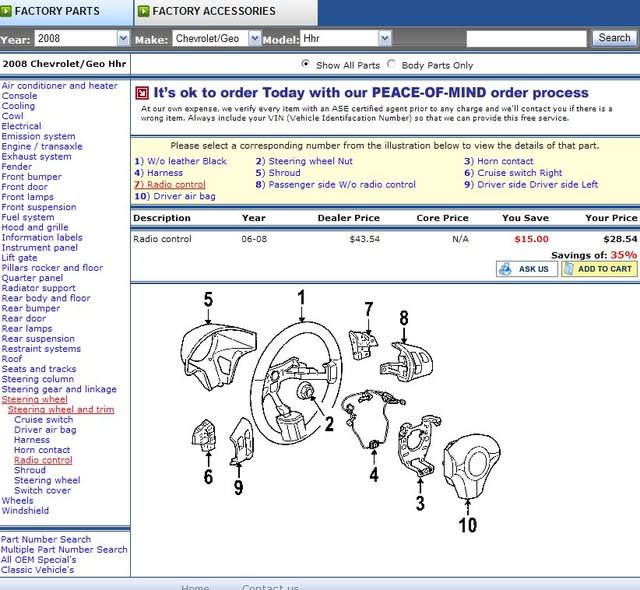Select Horn contact in the sidebar
The width and height of the screenshot is (640, 590).
click(42, 450)
